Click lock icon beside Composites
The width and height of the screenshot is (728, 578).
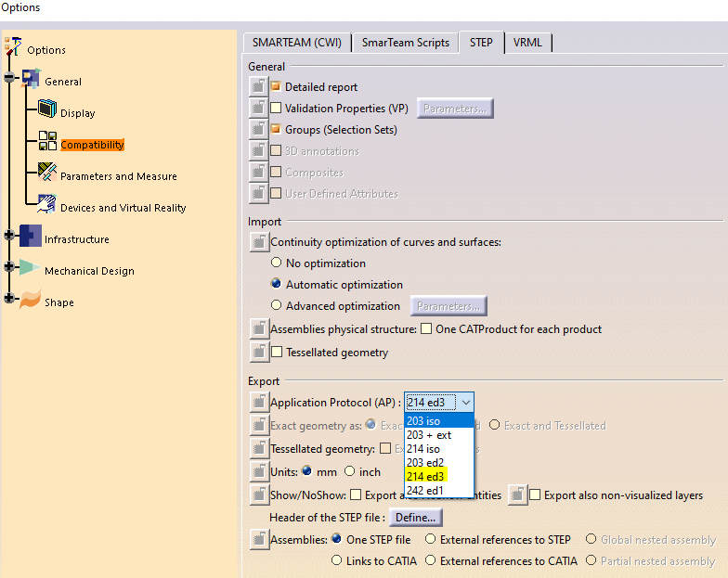point(258,172)
